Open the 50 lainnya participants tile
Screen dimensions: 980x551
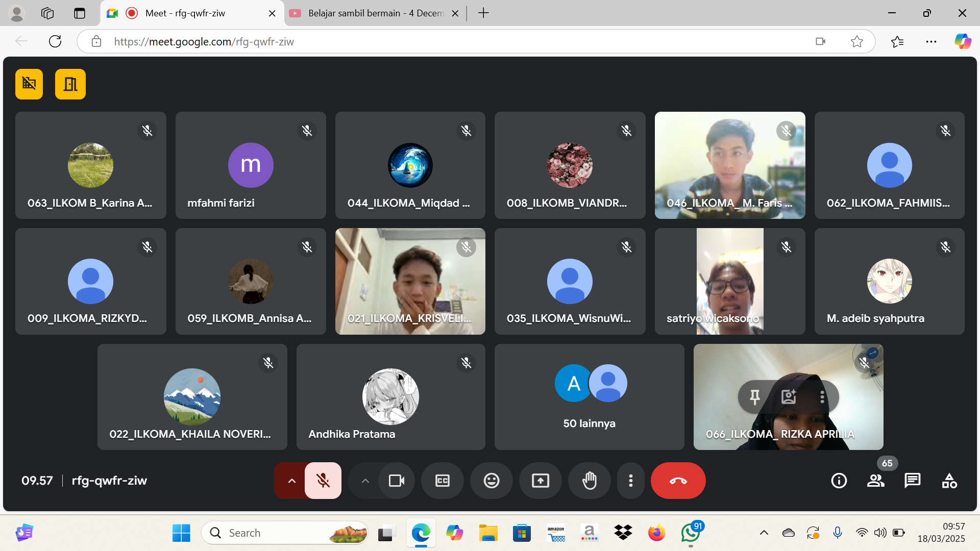coord(589,397)
